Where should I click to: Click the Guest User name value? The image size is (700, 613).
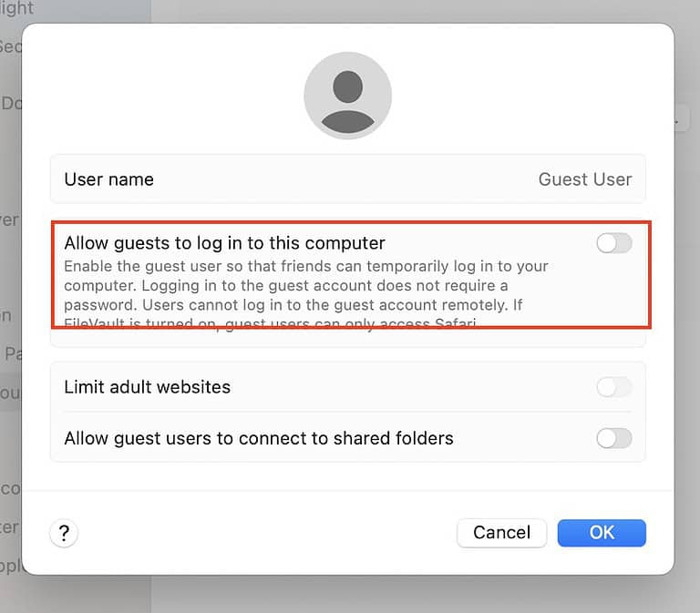(x=584, y=179)
